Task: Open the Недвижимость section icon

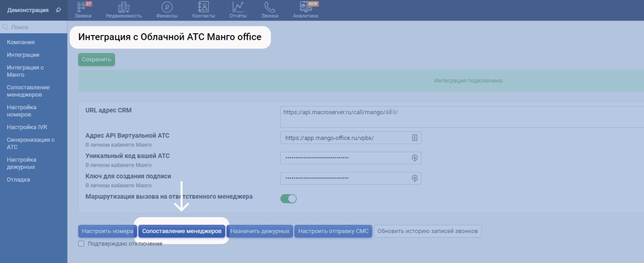Action: click(x=124, y=7)
